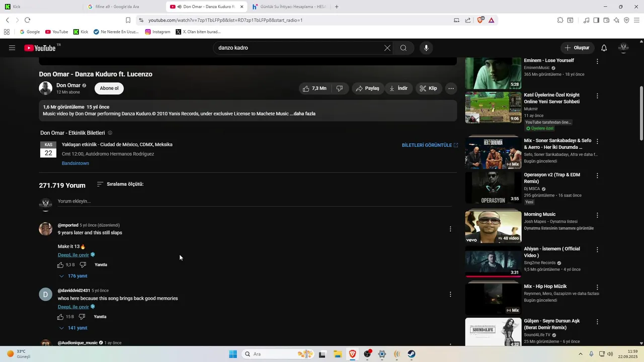This screenshot has height=362, width=644.
Task: Reply to @mported with Yanıtla
Action: [x=101, y=265]
